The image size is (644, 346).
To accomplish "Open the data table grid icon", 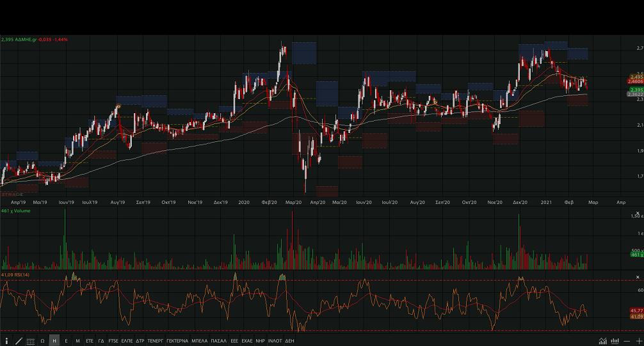I will (31, 341).
